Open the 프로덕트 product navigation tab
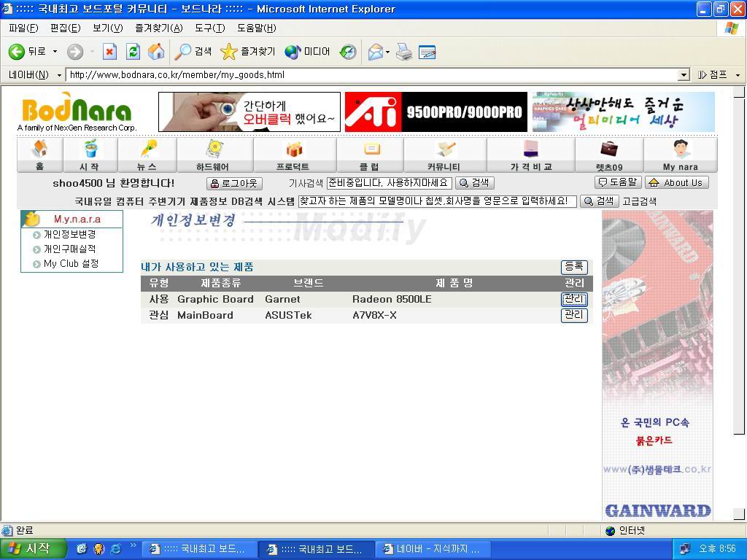Screen dimensions: 747x560 point(295,155)
